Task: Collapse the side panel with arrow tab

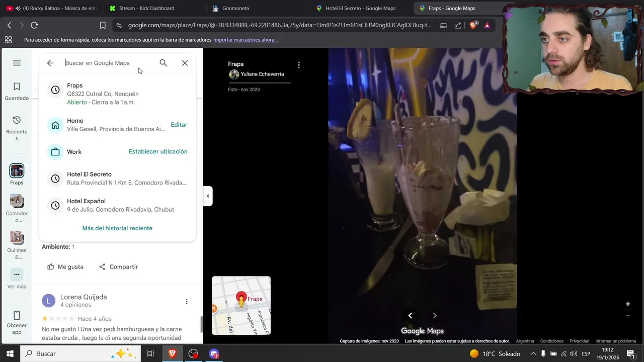Action: (x=207, y=196)
